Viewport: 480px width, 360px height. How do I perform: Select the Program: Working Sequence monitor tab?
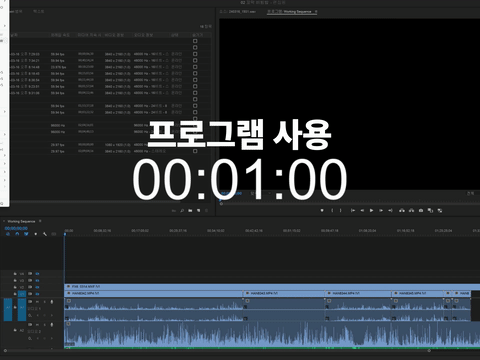pos(290,12)
